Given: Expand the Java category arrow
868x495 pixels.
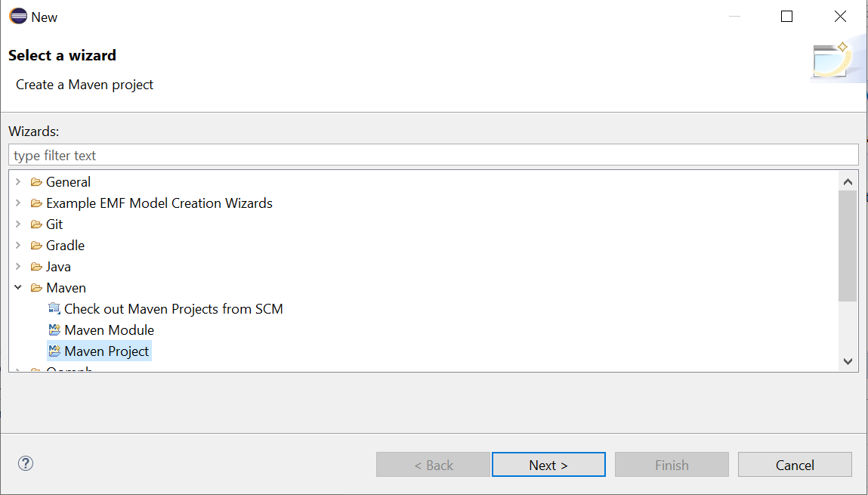Looking at the screenshot, I should pyautogui.click(x=17, y=266).
